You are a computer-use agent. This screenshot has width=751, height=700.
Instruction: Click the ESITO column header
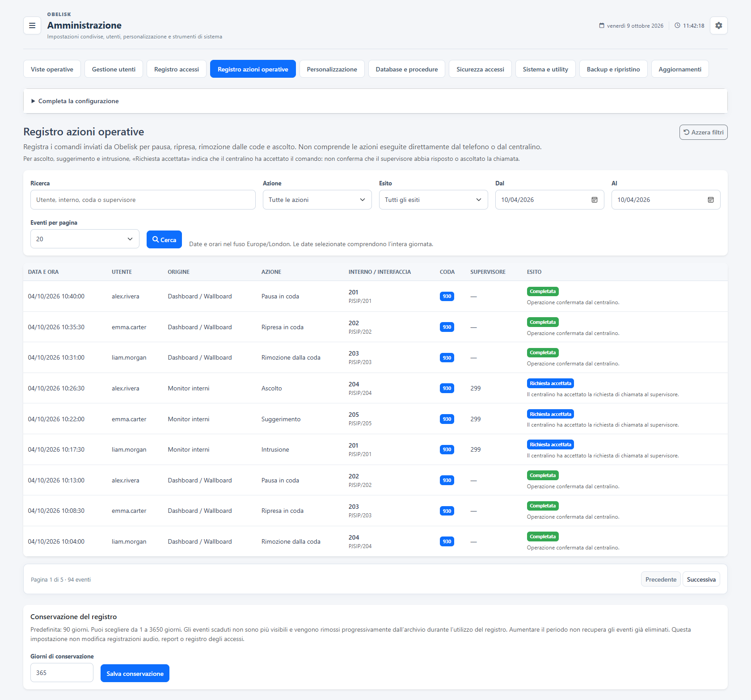point(534,272)
